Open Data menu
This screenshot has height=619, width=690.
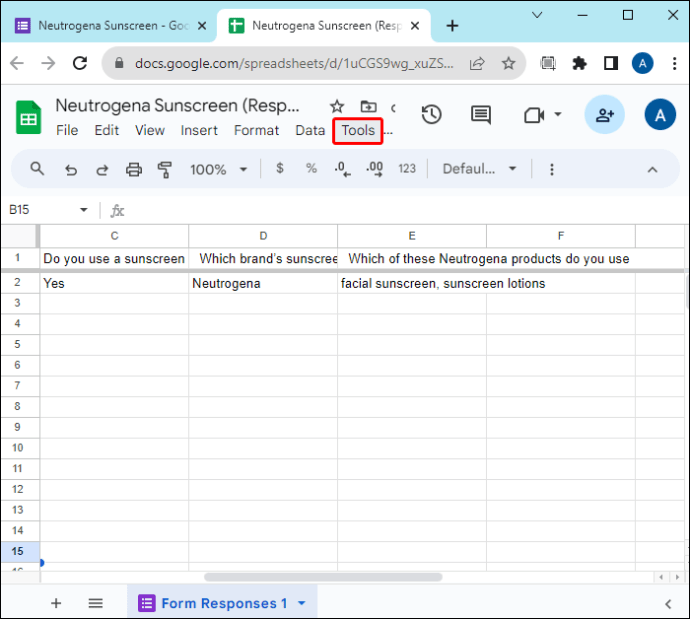(x=310, y=130)
